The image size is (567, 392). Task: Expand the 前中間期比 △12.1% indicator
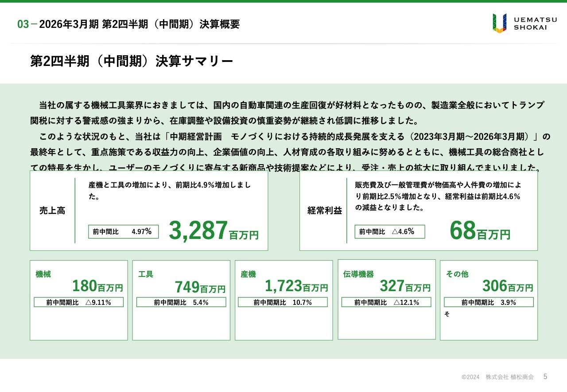(387, 302)
